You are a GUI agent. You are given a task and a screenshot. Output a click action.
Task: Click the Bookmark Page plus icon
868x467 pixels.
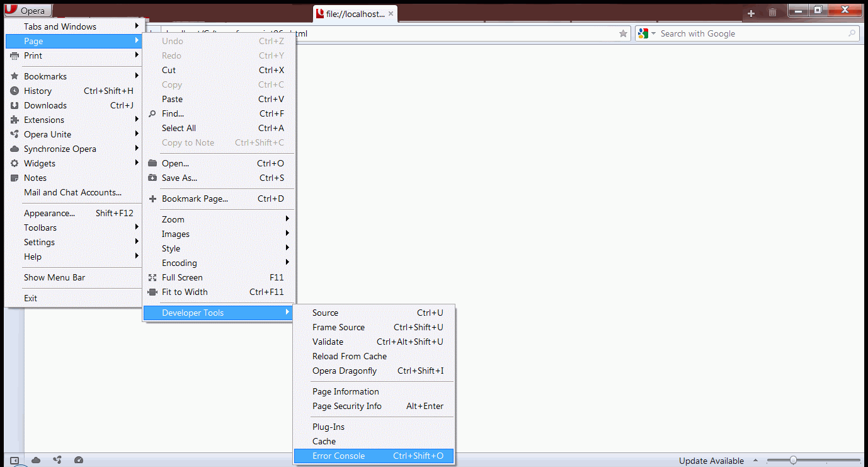152,199
